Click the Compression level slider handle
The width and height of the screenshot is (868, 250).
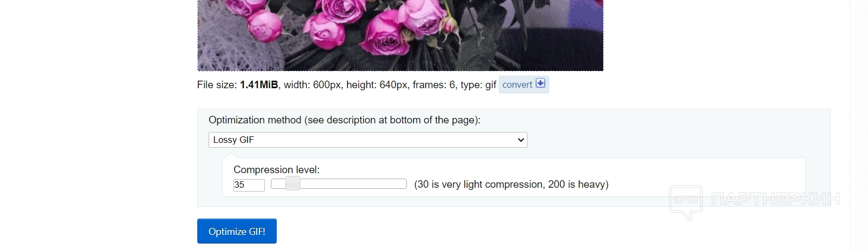coord(292,184)
